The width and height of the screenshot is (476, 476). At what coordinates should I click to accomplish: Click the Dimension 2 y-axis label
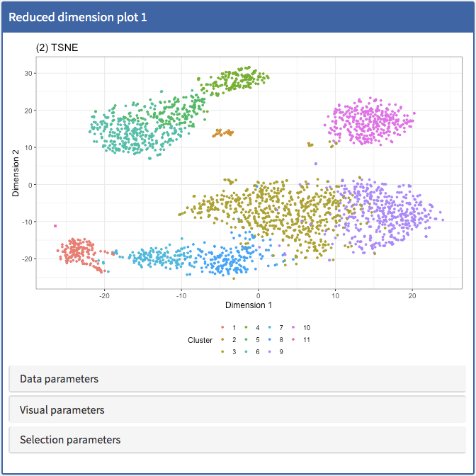pos(17,174)
